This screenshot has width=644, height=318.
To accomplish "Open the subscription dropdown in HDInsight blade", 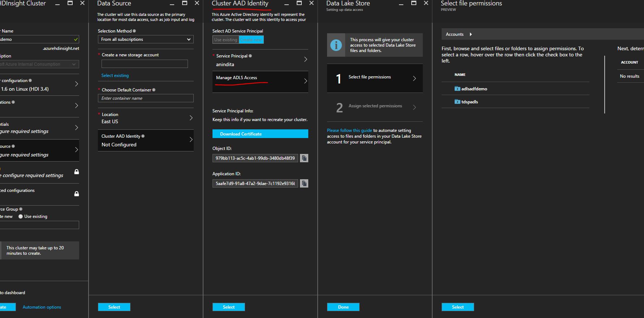I will 39,64.
